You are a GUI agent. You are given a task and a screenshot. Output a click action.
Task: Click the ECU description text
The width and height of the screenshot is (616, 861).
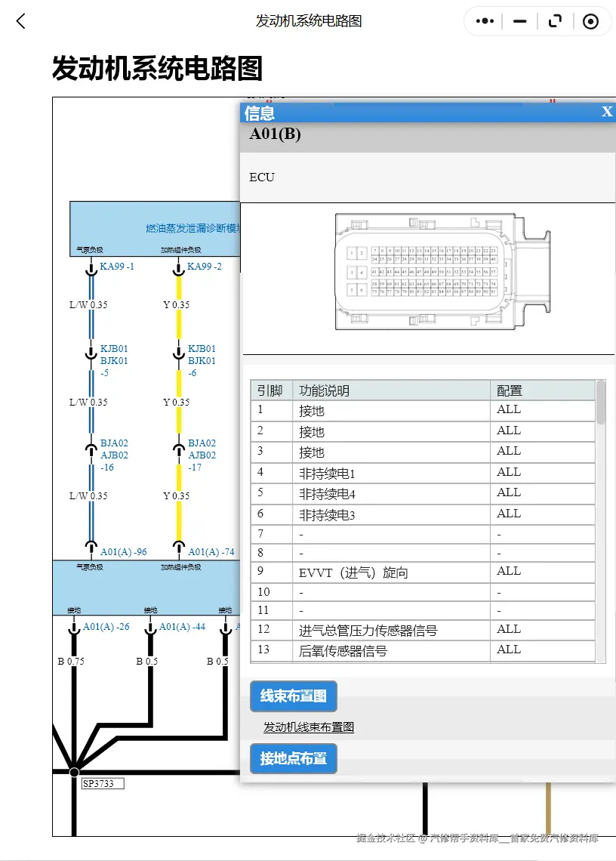[x=262, y=177]
